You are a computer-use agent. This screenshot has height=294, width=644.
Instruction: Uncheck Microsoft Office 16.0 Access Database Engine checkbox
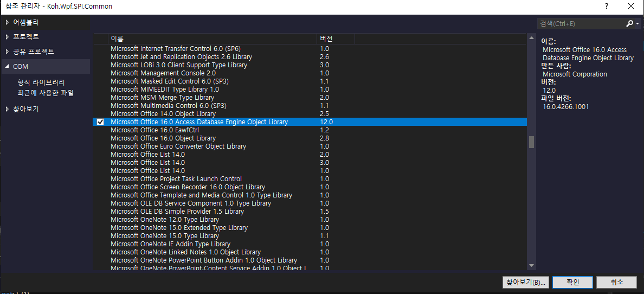[x=100, y=122]
